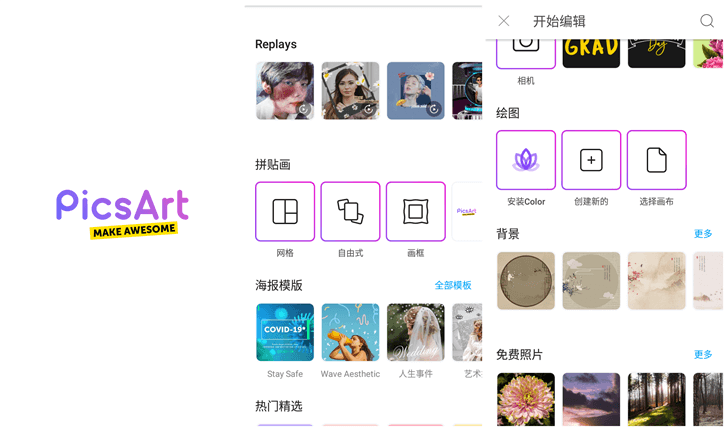Pick the yellow GRAD template thumbnail
This screenshot has width=726, height=429.
pos(591,54)
